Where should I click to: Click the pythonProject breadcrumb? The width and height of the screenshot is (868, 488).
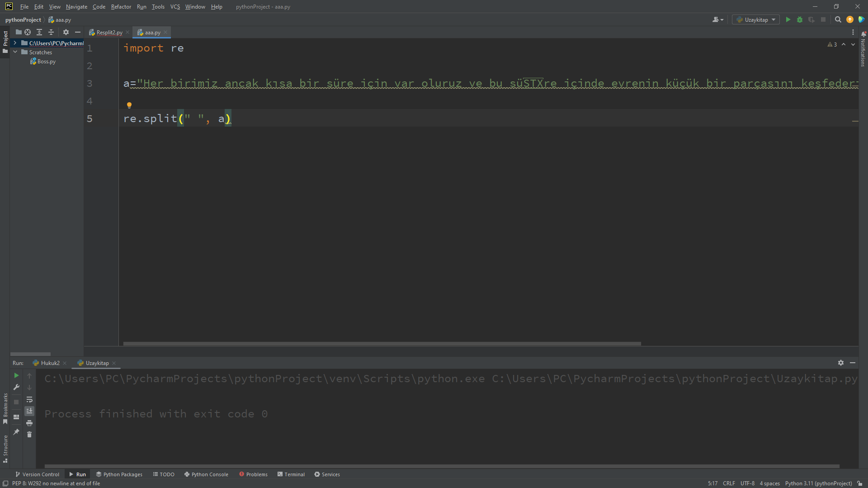click(x=23, y=20)
